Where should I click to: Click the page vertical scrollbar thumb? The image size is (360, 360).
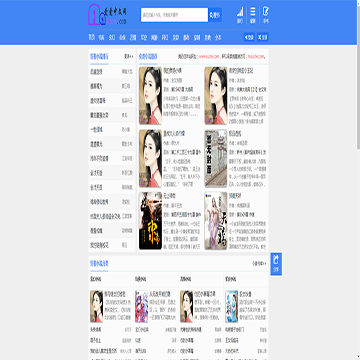point(358,75)
